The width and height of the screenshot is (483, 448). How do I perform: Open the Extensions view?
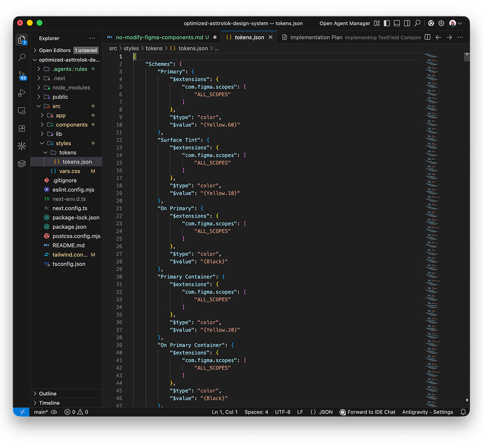(x=21, y=128)
